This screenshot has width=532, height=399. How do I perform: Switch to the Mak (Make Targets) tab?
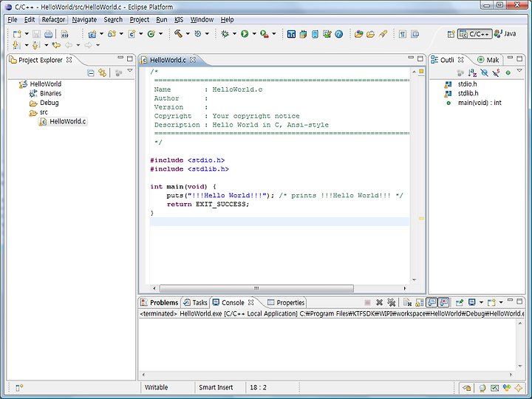(488, 60)
